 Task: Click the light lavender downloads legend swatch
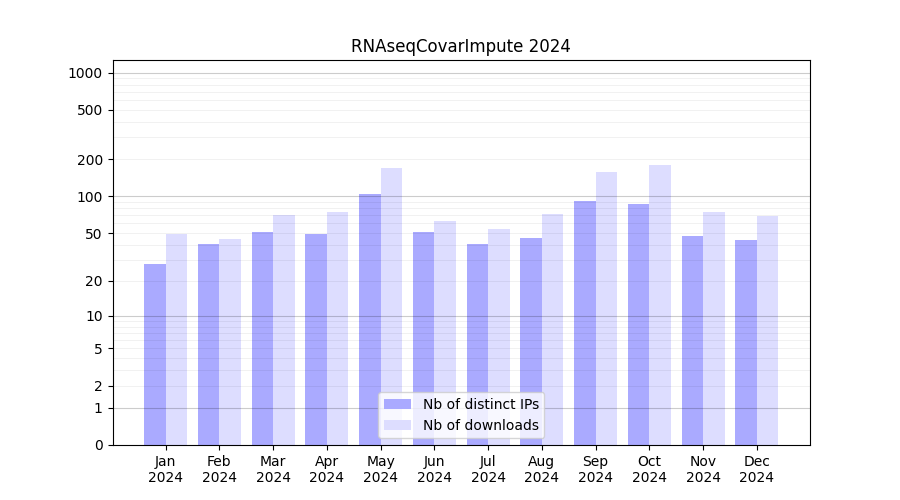click(397, 425)
